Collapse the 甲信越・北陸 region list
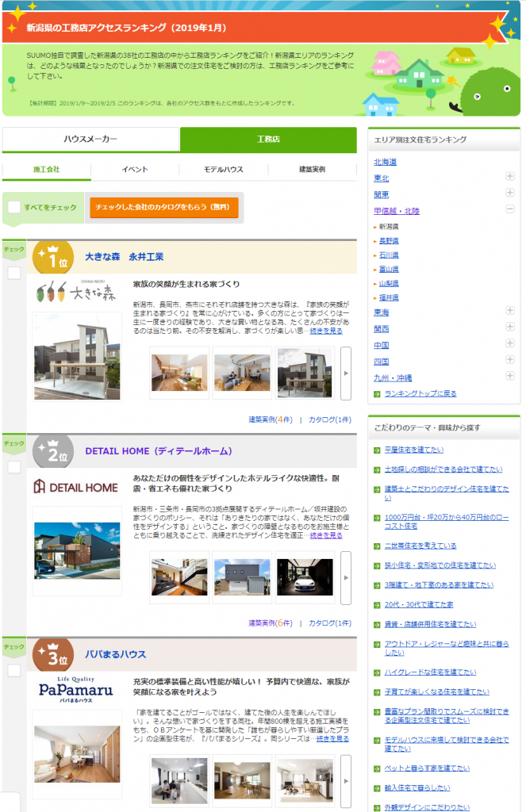 510,210
